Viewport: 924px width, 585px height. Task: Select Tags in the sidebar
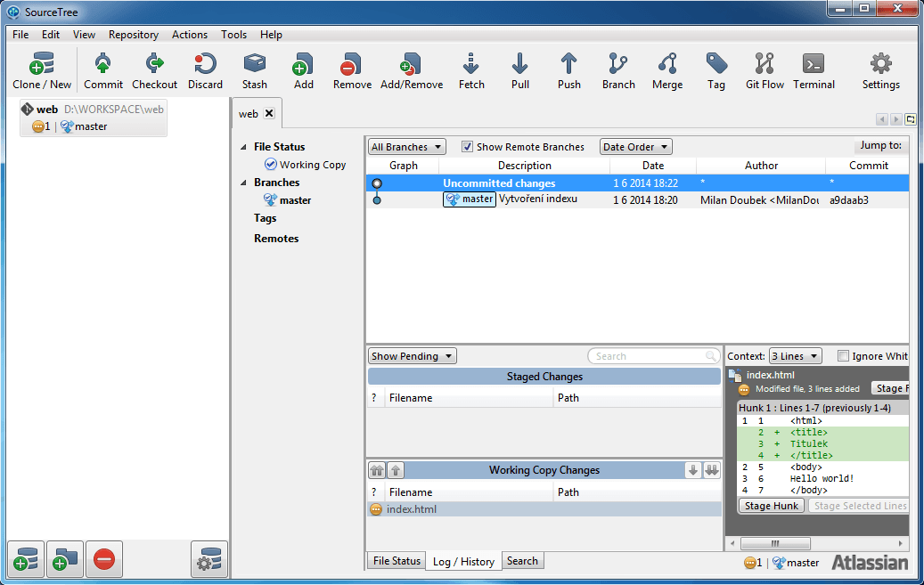(266, 218)
